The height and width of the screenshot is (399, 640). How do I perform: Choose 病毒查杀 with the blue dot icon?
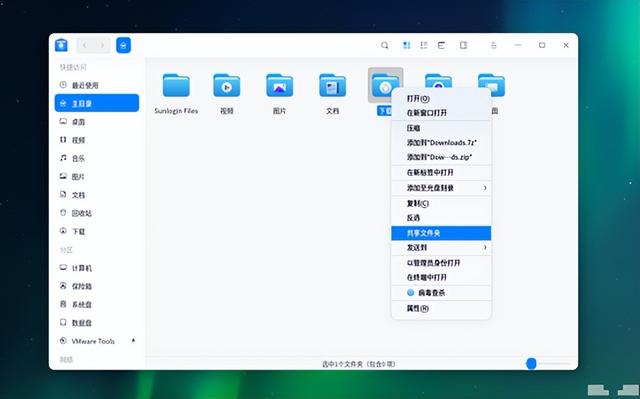click(441, 293)
